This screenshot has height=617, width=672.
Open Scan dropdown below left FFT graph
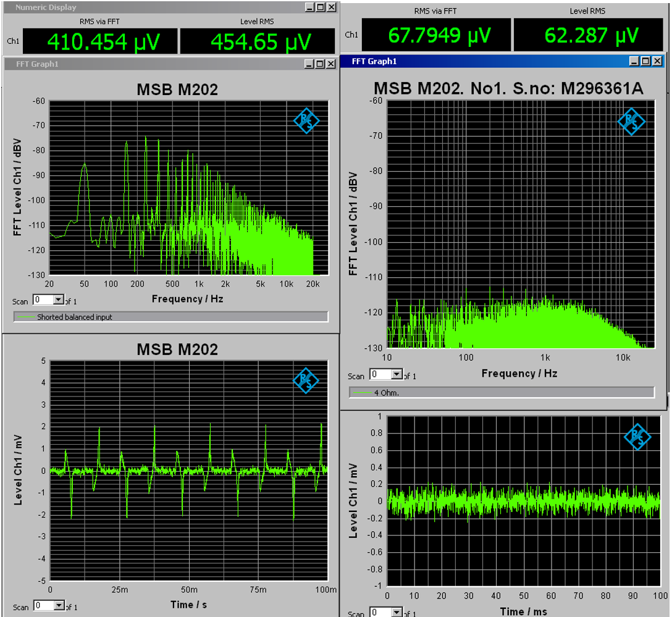(59, 300)
